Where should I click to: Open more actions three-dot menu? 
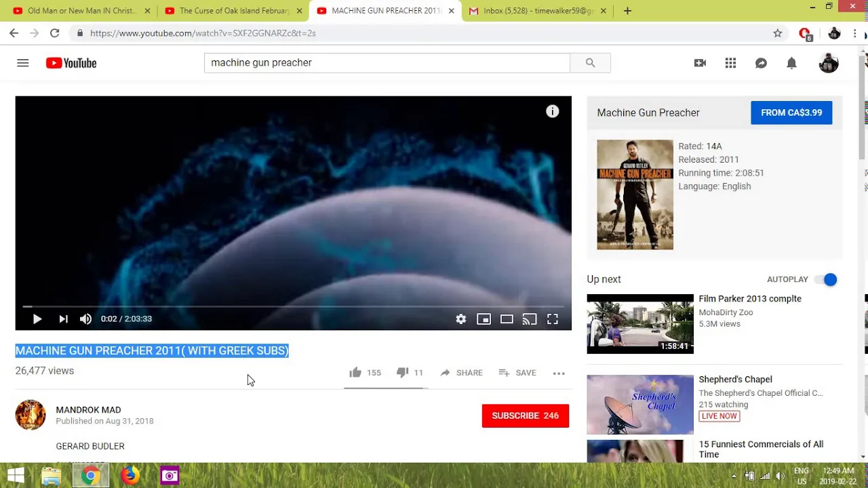point(559,373)
